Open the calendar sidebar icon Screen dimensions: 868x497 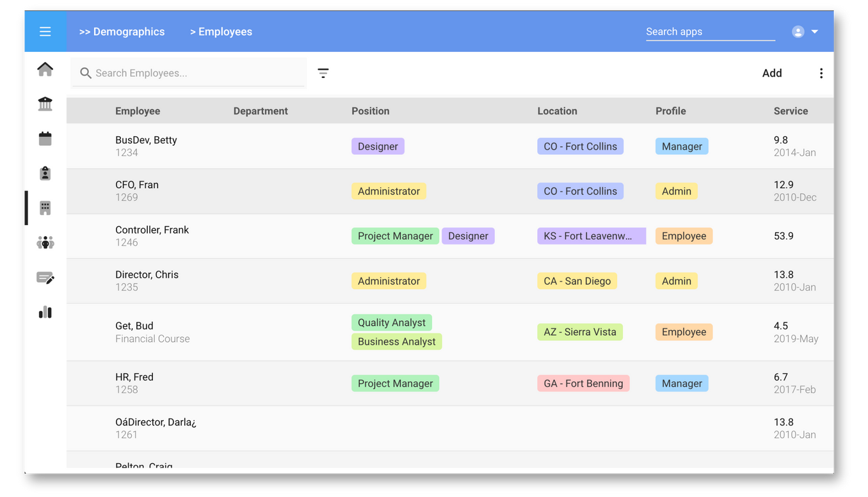[x=45, y=139]
